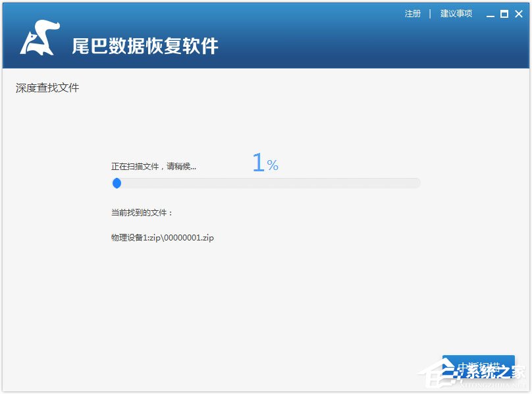
Task: Maximize the recovery software window
Action: 504,14
